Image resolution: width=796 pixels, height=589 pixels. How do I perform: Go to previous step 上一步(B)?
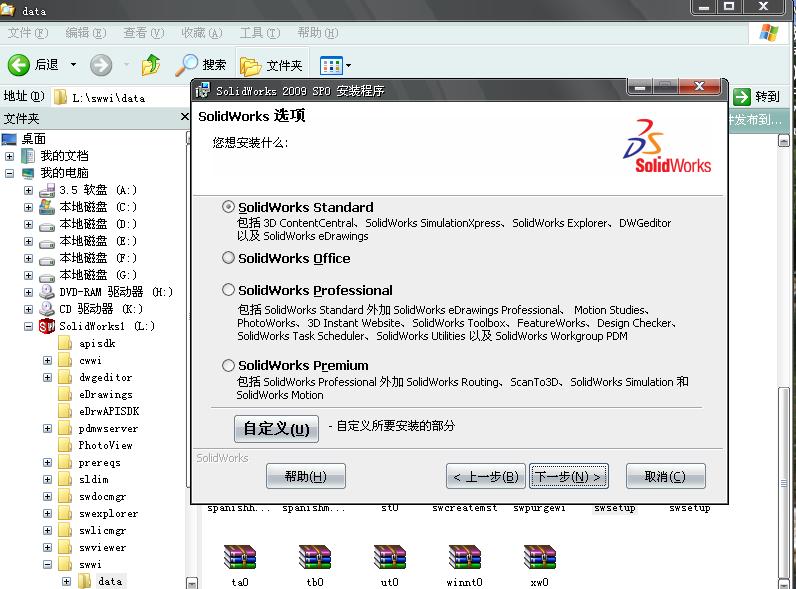486,476
